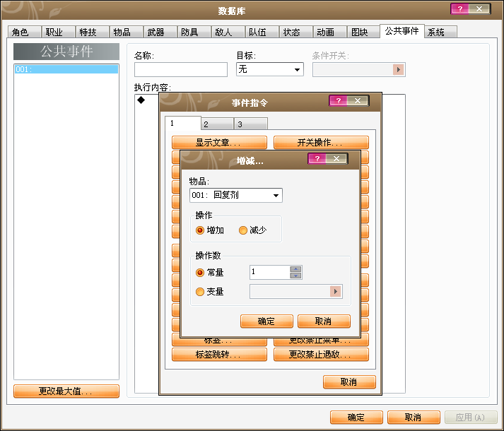Click the 更改最大值 button
This screenshot has height=431, width=504.
pyautogui.click(x=66, y=391)
